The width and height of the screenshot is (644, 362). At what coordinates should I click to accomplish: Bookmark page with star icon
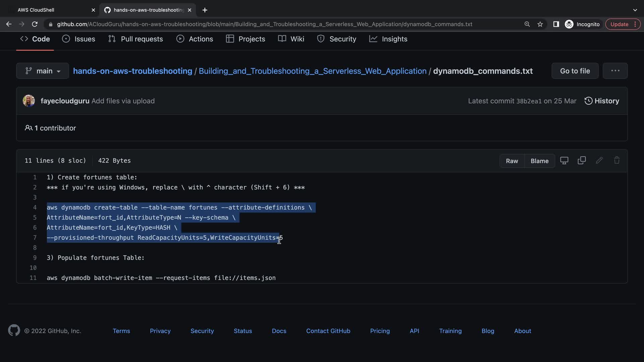point(540,24)
